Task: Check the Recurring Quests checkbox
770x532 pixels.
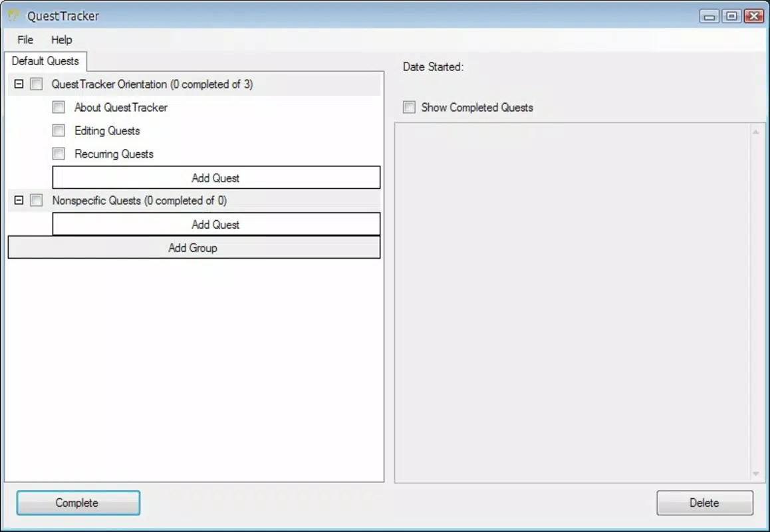Action: (59, 153)
